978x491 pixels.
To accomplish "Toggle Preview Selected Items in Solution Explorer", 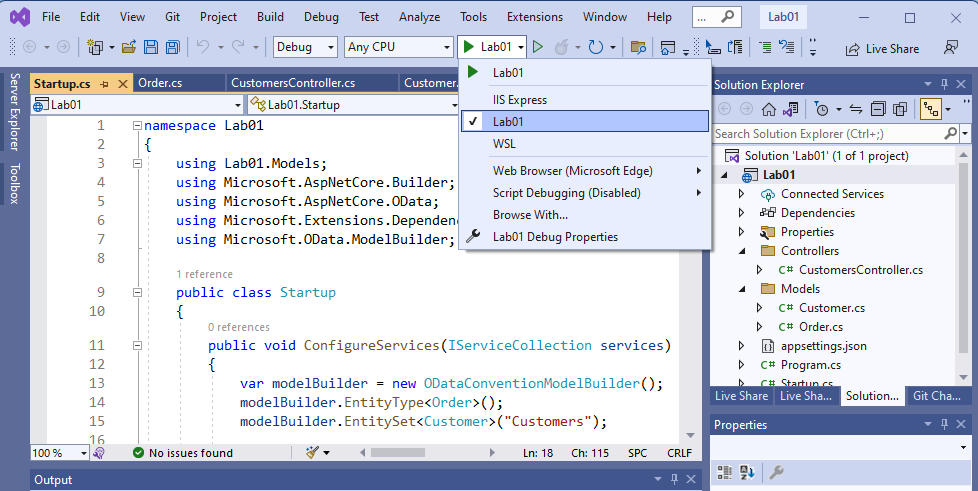I will click(931, 110).
